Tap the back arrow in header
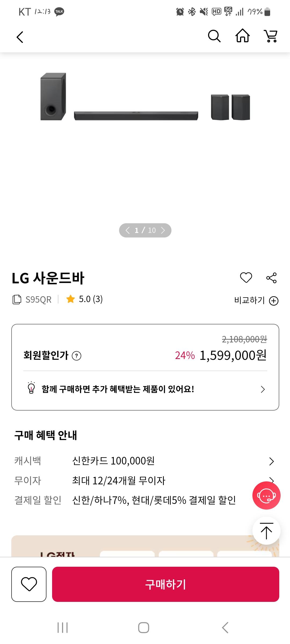This screenshot has height=644, width=290. click(20, 37)
